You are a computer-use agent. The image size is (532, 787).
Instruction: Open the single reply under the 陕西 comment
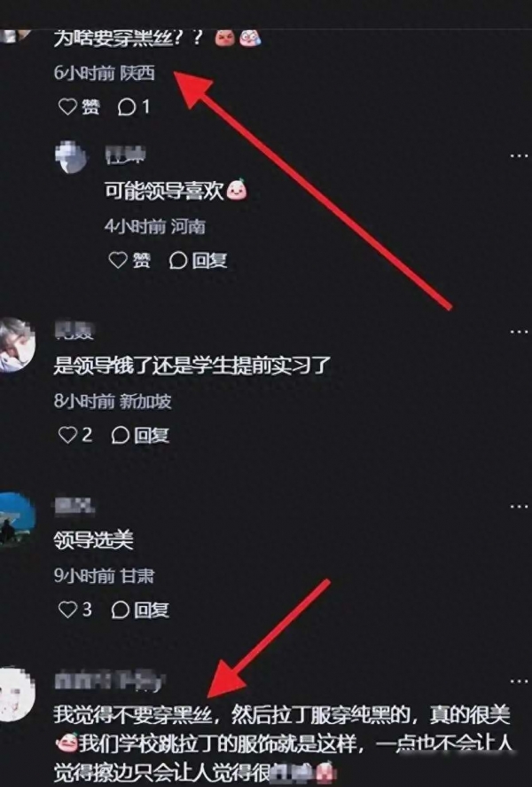(133, 106)
